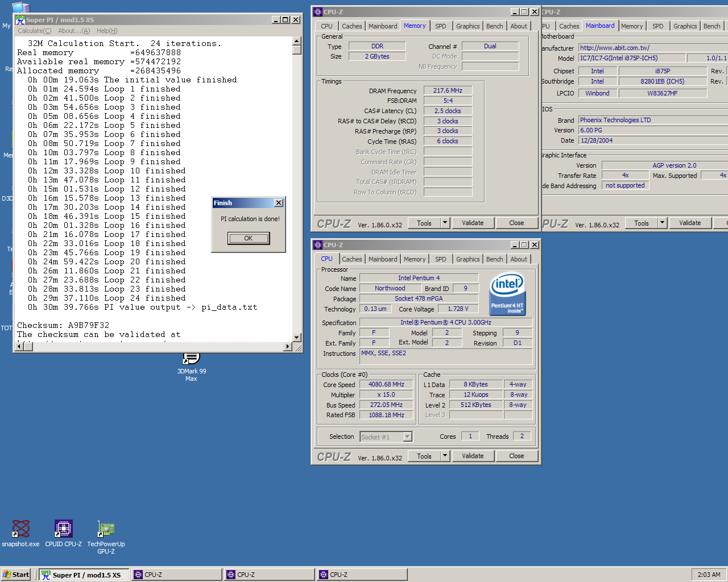
Task: Click the Super PI horizontal scrollbar left arrow
Action: tap(20, 347)
